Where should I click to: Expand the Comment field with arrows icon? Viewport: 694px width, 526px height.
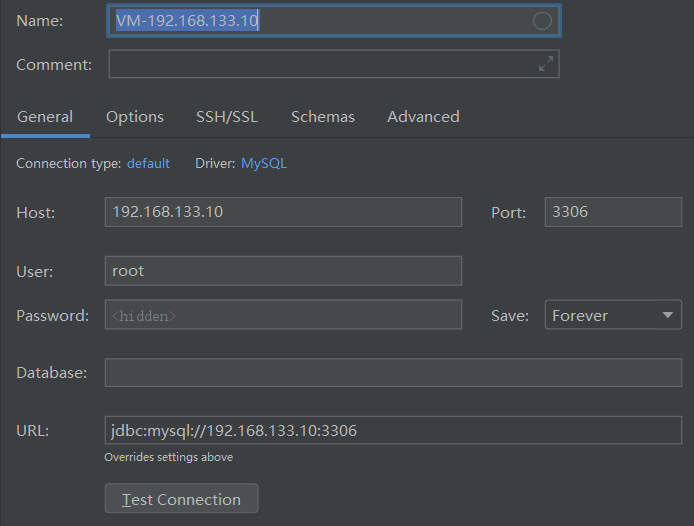[x=546, y=64]
